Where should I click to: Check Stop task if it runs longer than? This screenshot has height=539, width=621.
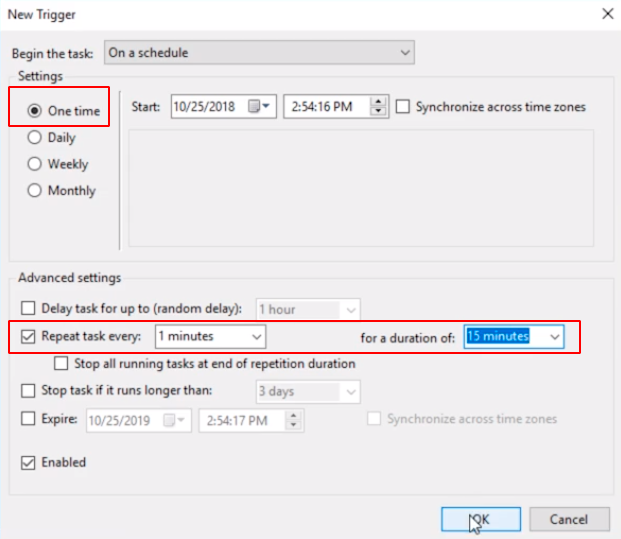click(28, 390)
